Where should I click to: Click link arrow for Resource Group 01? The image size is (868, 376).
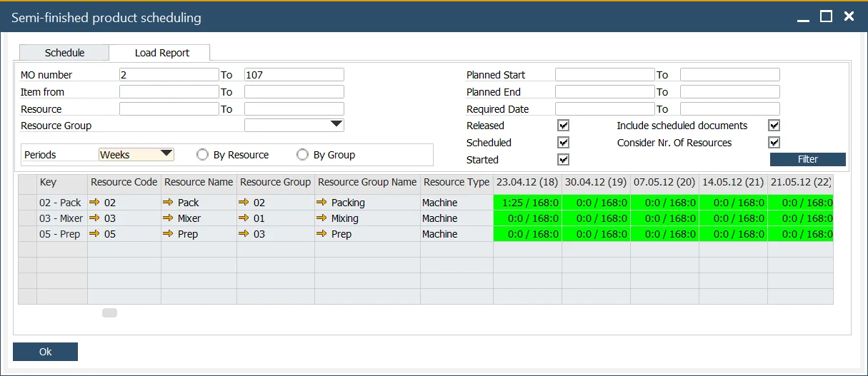[244, 218]
